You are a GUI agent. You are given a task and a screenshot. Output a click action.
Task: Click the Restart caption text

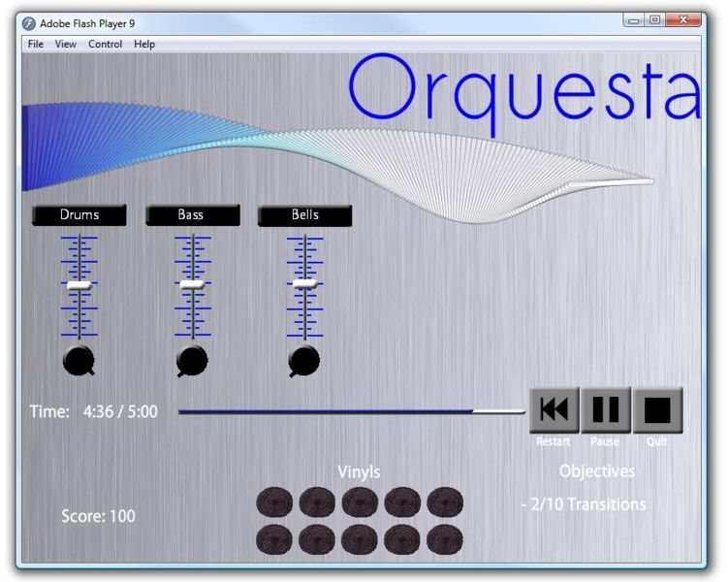[x=553, y=441]
